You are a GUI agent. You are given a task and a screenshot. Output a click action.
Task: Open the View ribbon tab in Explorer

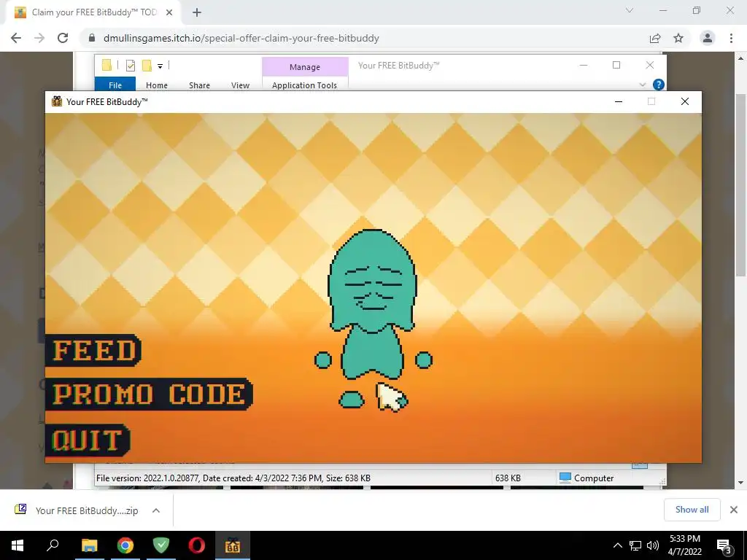(240, 85)
